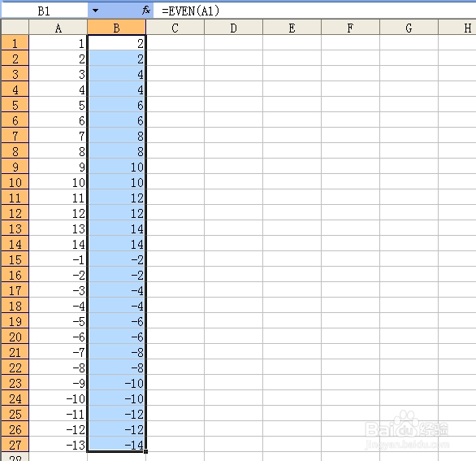Select column B header

(x=117, y=28)
